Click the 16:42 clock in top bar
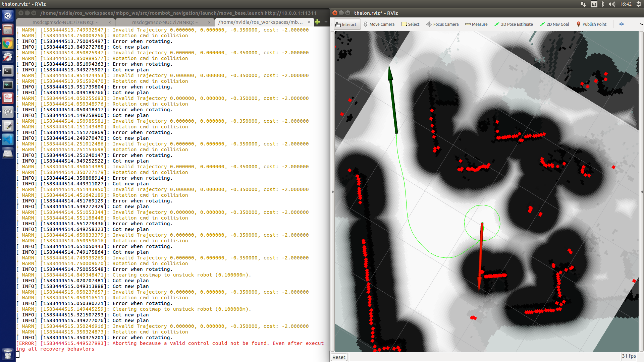The width and height of the screenshot is (644, 362). pyautogui.click(x=626, y=4)
